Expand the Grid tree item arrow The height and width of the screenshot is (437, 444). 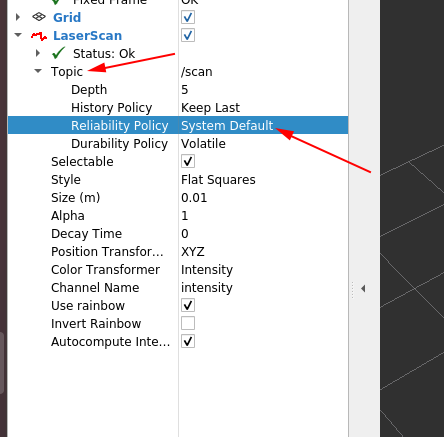click(x=18, y=17)
